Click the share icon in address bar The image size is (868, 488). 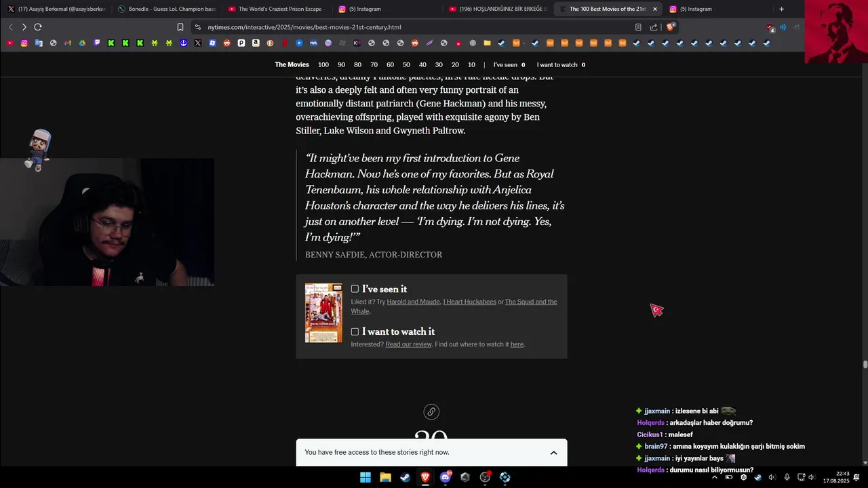(x=654, y=27)
